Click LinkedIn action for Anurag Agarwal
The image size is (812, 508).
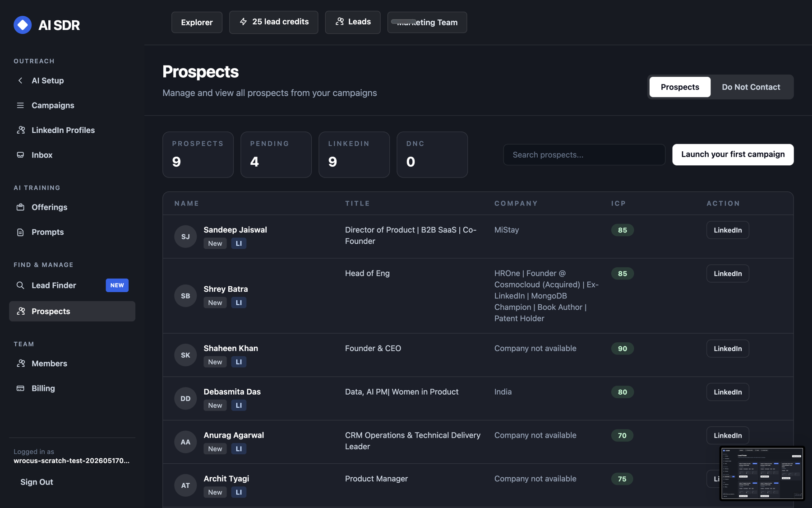click(728, 435)
